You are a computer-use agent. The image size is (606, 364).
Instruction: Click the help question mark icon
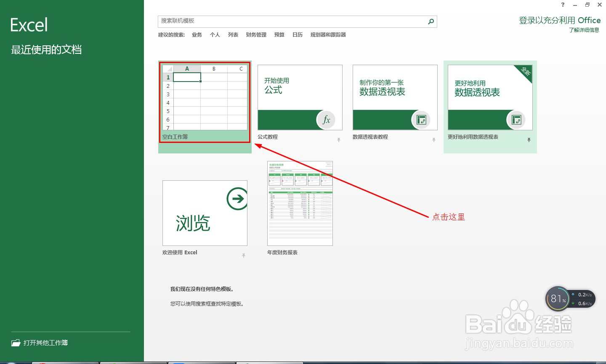pyautogui.click(x=563, y=5)
